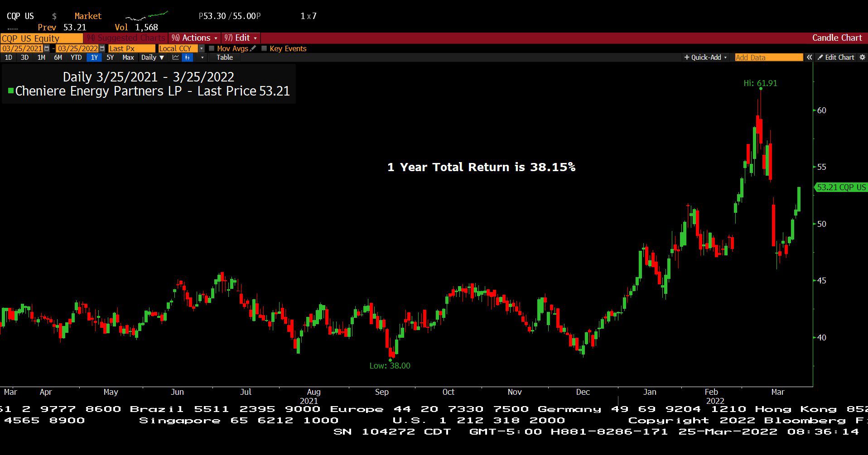
Task: Click the Feb x-axis month label
Action: point(711,392)
